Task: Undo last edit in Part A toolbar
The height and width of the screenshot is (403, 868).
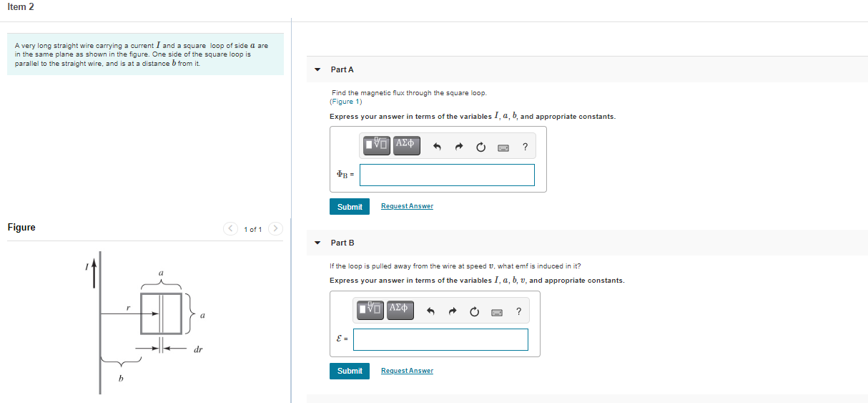Action: (438, 147)
